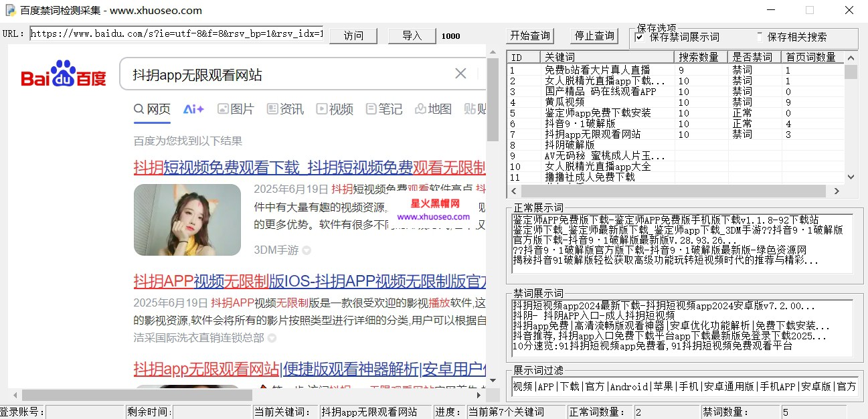Click the 剩余时间 status field

211,412
